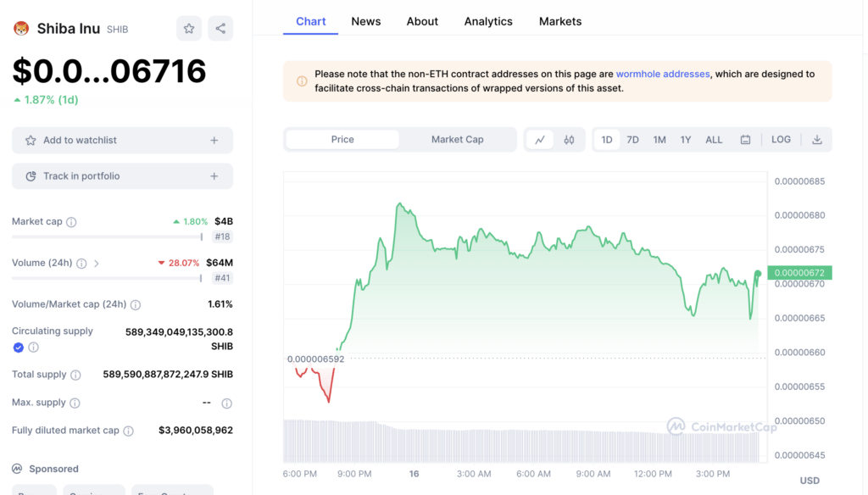
Task: Click the verified checkmark under Circulating supply
Action: click(19, 348)
